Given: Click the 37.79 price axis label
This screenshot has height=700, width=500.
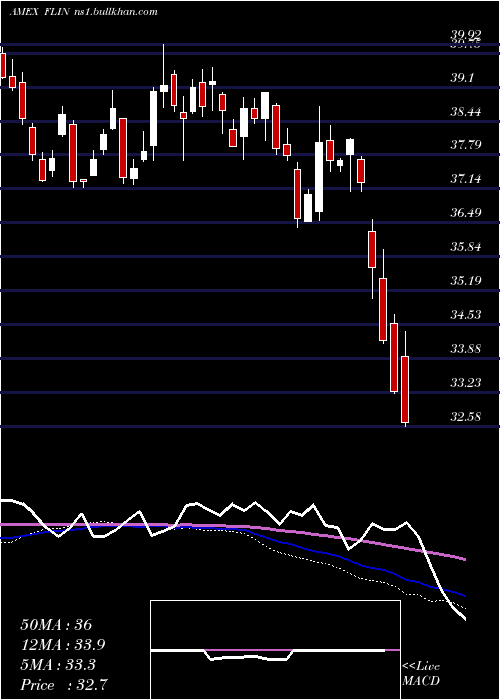Looking at the screenshot, I should point(466,145).
